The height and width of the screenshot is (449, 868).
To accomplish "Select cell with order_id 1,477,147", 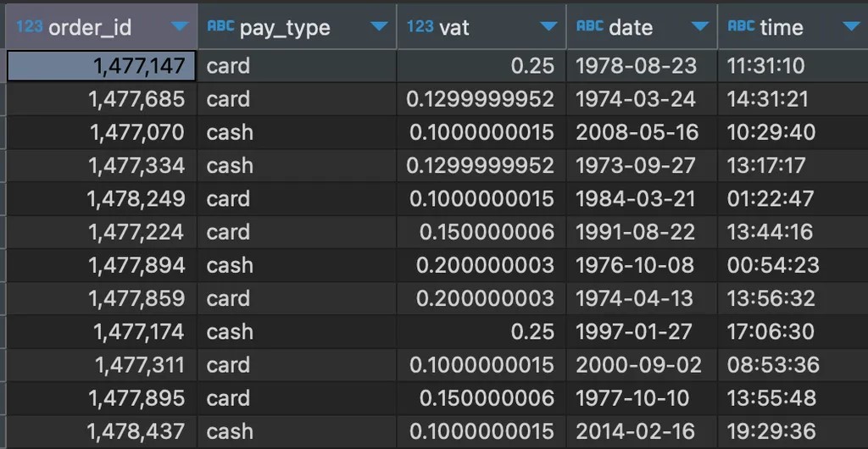I will [102, 66].
